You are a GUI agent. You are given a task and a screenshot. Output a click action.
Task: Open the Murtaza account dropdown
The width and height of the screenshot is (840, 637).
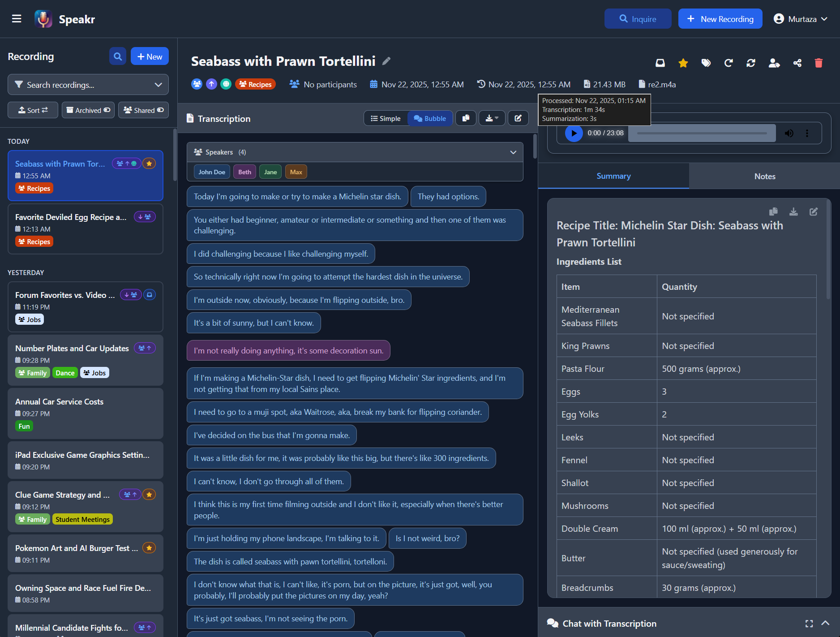pos(801,18)
